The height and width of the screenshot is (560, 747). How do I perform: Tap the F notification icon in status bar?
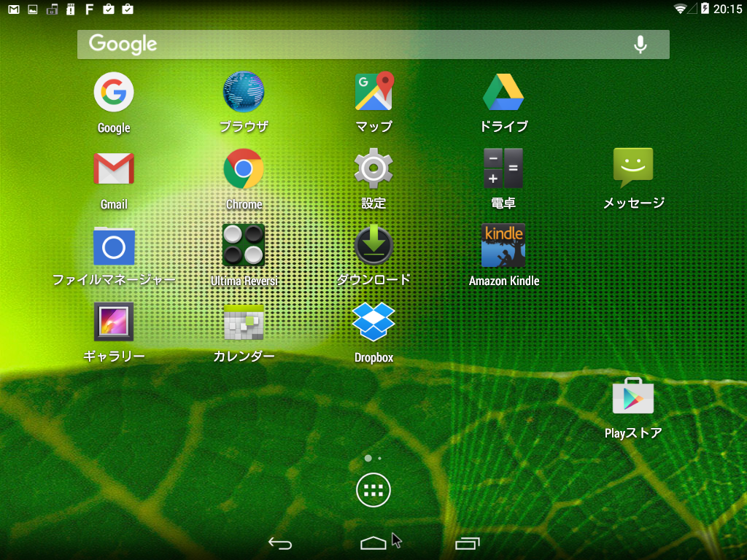coord(89,9)
